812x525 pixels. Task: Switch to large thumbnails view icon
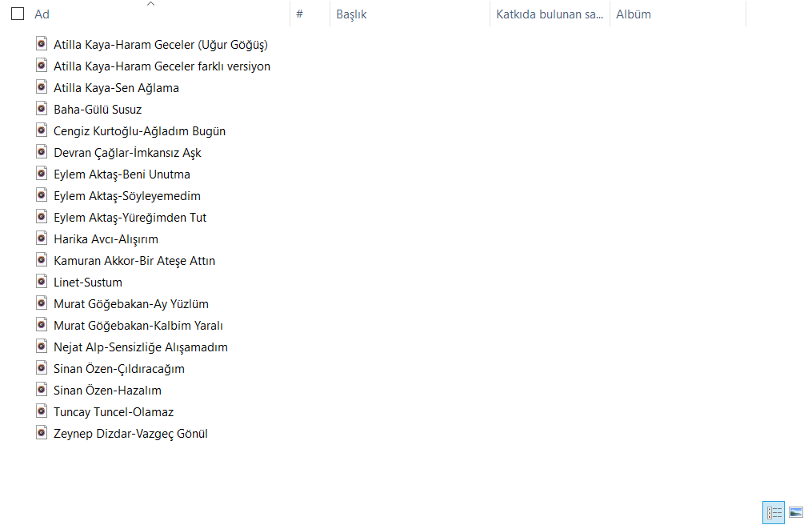pos(796,512)
